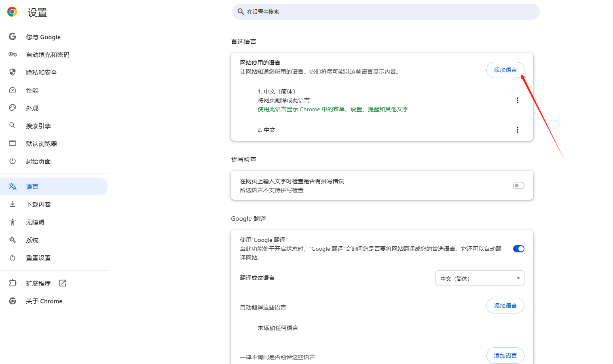Image resolution: width=613 pixels, height=364 pixels.
Task: Go to 自动填充和密码 section
Action: [54, 55]
